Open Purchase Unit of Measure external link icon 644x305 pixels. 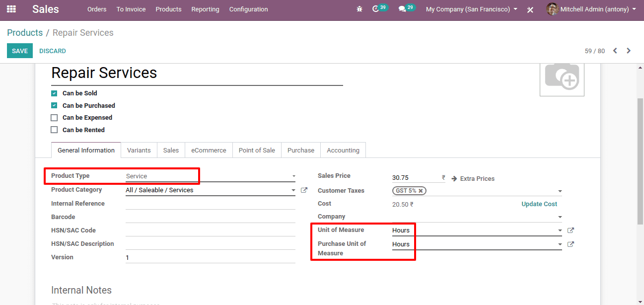[x=571, y=244]
